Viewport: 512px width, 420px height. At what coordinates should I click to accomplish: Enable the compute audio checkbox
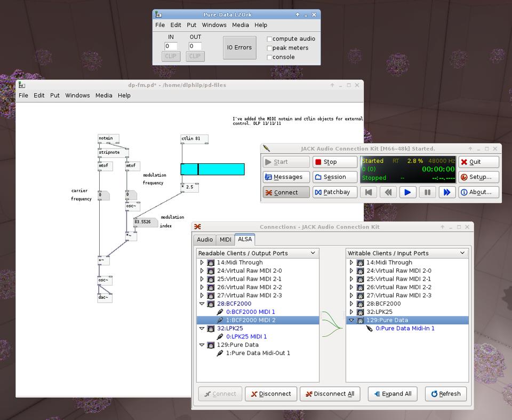[x=269, y=39]
